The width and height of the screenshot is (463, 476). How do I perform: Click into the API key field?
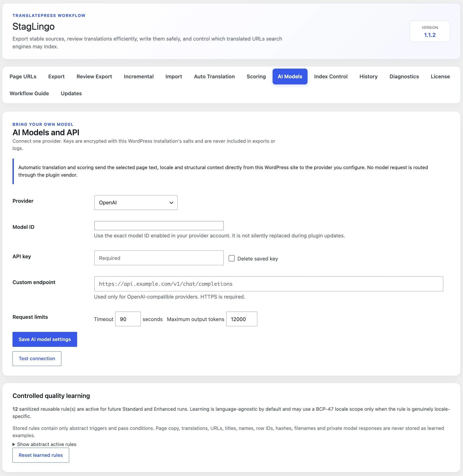tap(159, 258)
